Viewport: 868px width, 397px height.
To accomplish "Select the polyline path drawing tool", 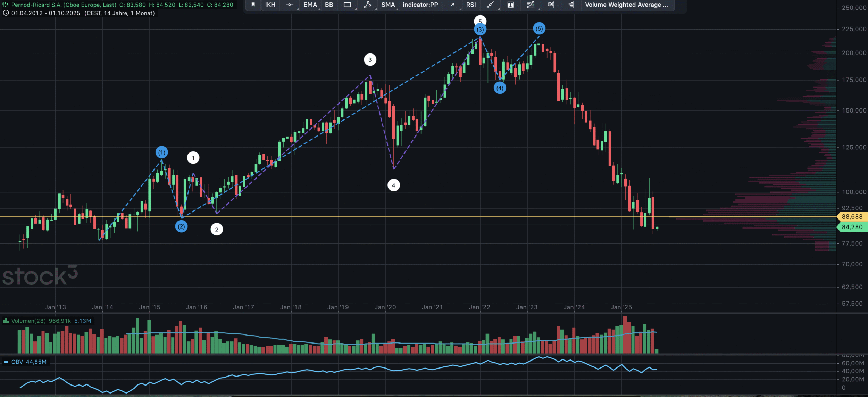I will (367, 5).
